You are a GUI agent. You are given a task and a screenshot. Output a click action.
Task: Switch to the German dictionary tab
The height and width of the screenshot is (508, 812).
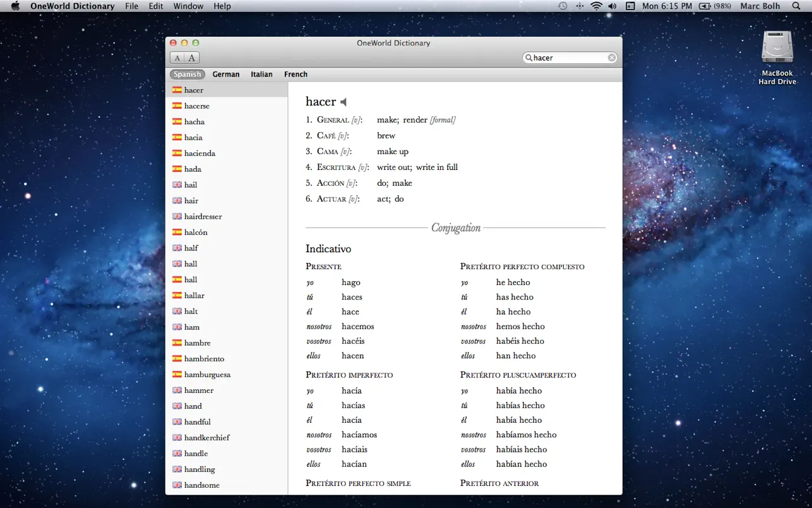pos(226,74)
